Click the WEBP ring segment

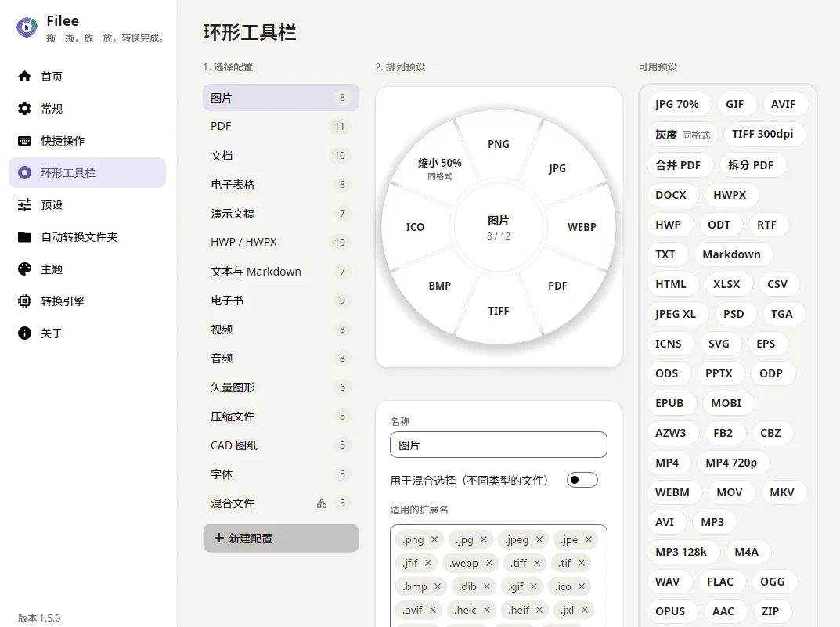click(x=582, y=227)
